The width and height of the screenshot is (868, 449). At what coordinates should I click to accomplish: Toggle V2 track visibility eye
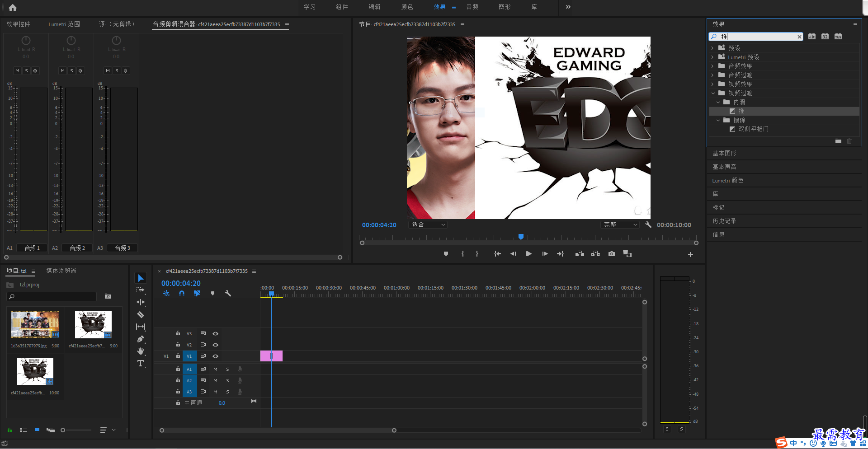click(216, 345)
